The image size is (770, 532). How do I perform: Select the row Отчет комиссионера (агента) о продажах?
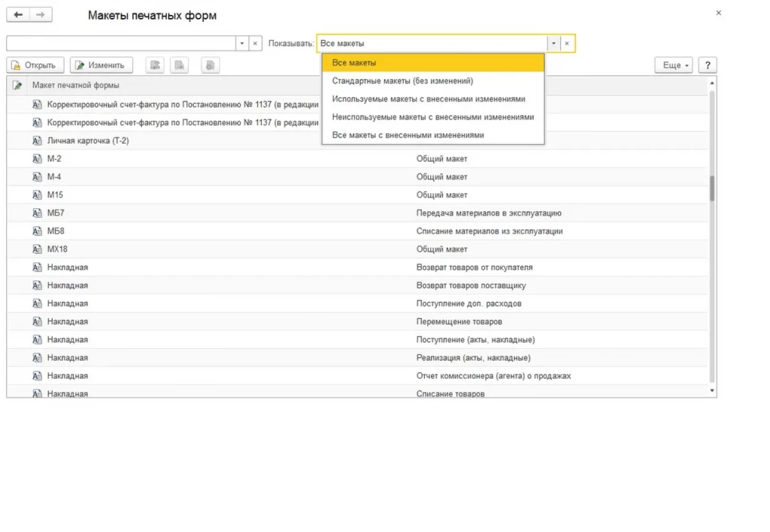(x=357, y=376)
